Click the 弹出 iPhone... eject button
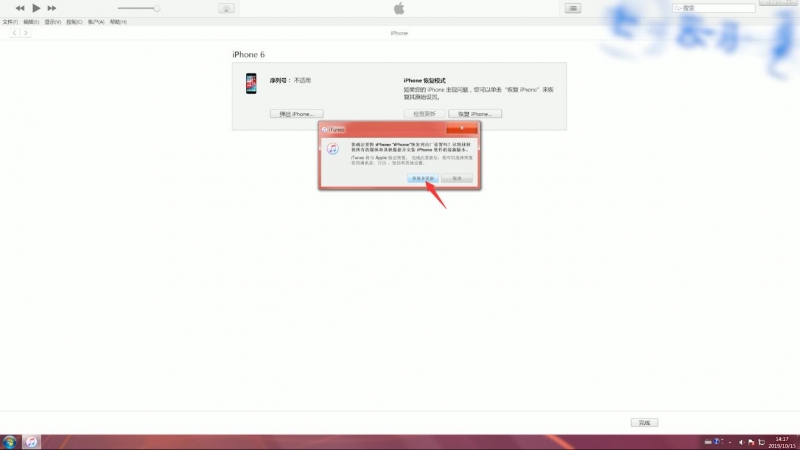Screen dimensions: 800x450 tap(296, 114)
